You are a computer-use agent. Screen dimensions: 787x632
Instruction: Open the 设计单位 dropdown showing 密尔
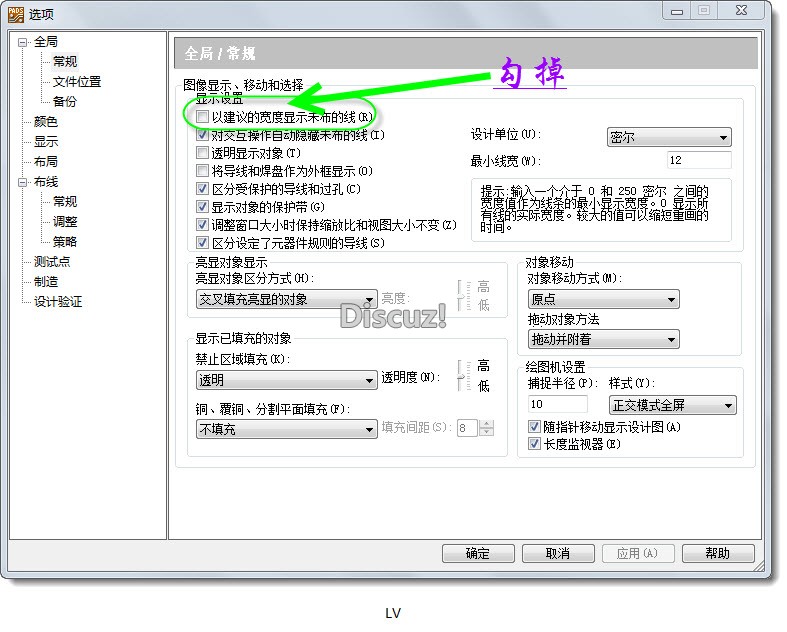669,137
